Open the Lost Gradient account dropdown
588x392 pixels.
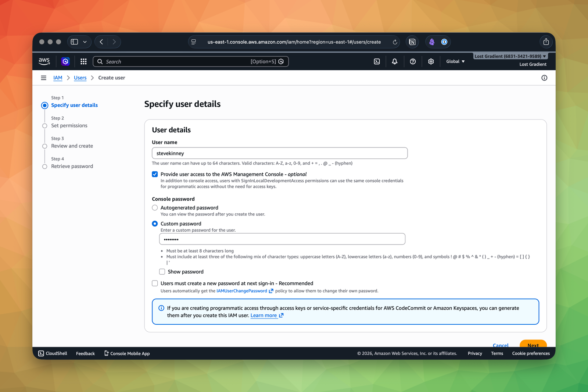(x=510, y=56)
